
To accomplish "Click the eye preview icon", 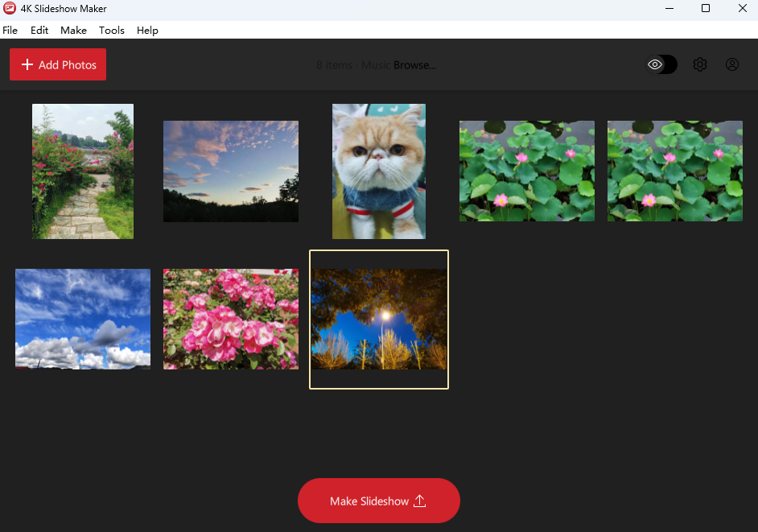I will coord(655,64).
